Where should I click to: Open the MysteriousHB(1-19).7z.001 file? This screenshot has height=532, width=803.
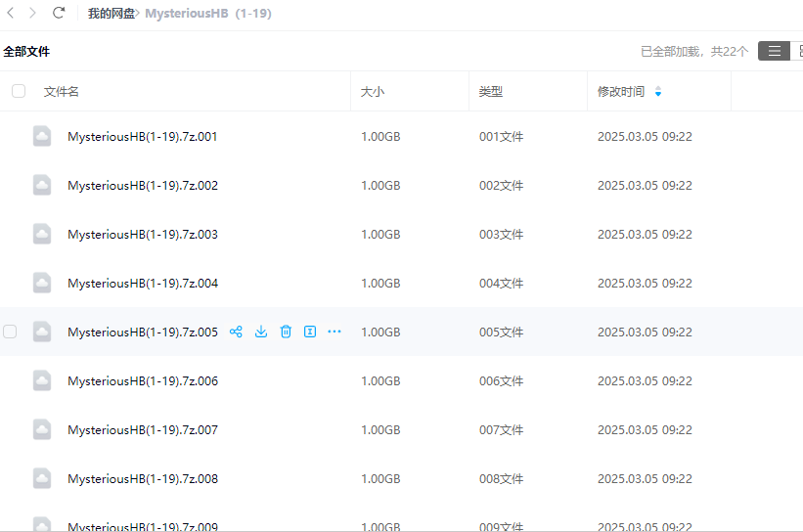142,137
